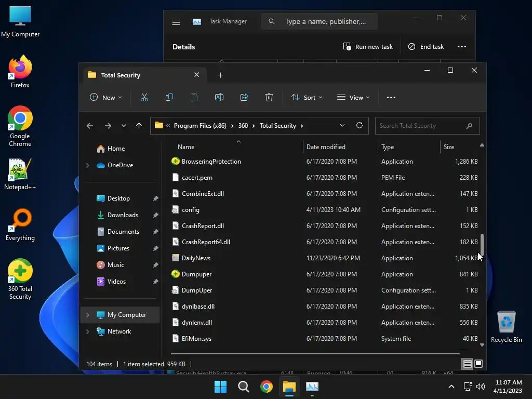Click scroll down arrow in file list
The width and height of the screenshot is (532, 399).
(x=482, y=345)
